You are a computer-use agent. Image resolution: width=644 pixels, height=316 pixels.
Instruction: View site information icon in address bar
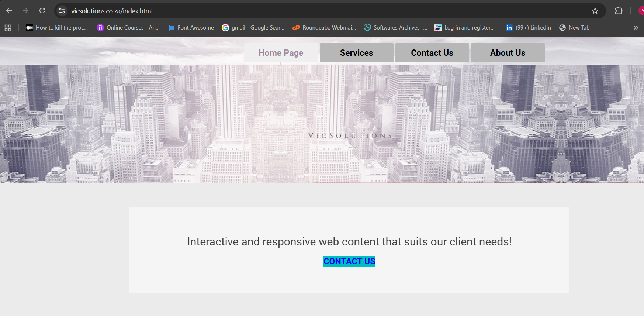tap(62, 11)
